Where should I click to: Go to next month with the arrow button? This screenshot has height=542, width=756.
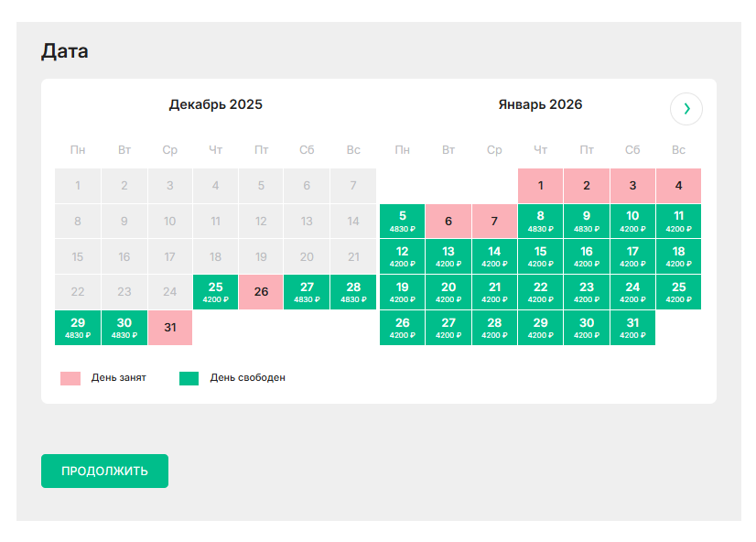(686, 108)
